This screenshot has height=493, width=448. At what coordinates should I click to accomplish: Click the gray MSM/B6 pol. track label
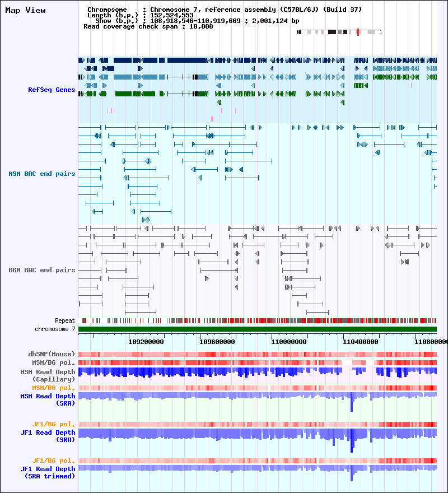tap(53, 362)
